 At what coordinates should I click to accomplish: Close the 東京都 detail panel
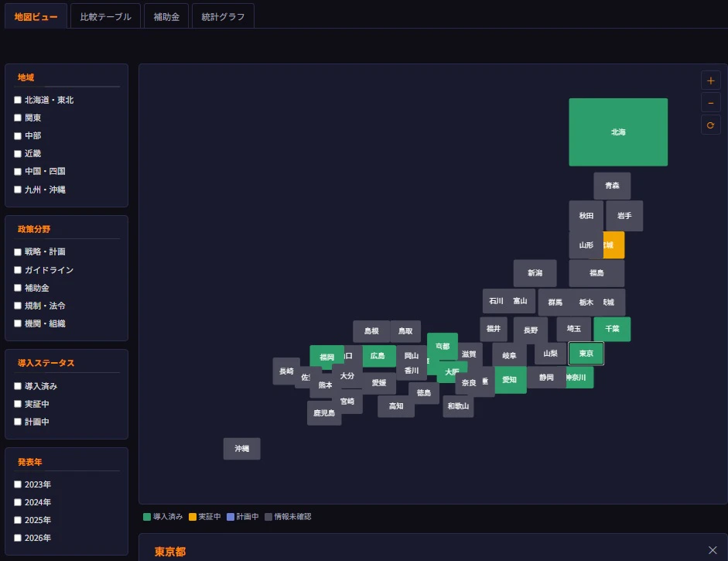click(x=713, y=550)
